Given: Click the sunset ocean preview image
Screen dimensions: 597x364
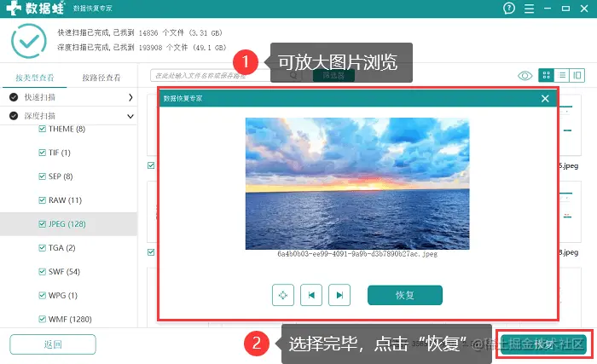Looking at the screenshot, I should tap(357, 183).
